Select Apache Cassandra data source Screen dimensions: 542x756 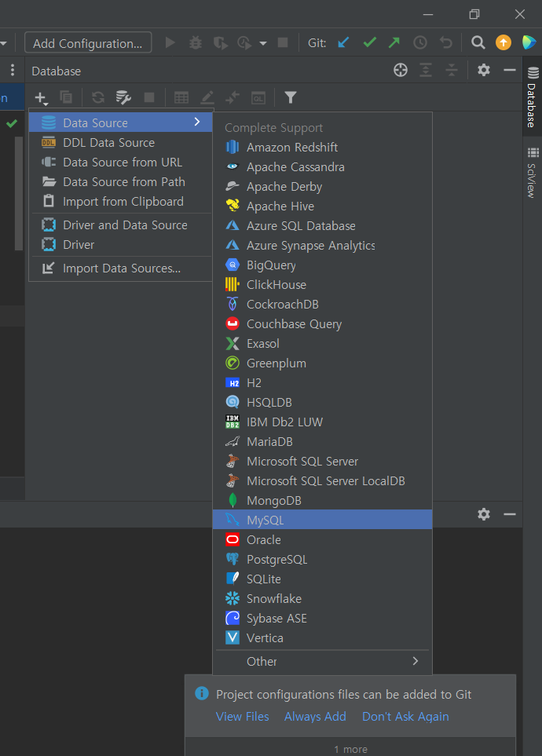pos(322,166)
